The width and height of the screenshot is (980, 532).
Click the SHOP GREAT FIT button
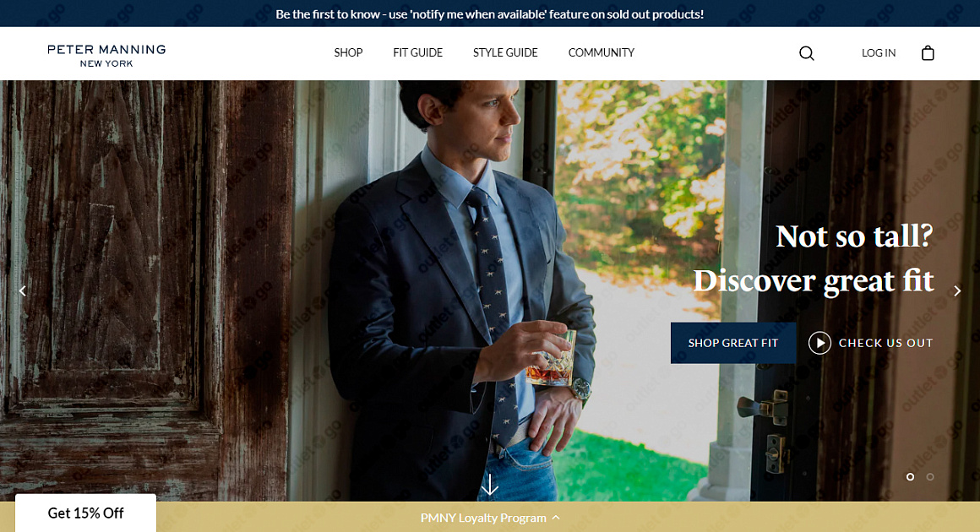pos(733,343)
